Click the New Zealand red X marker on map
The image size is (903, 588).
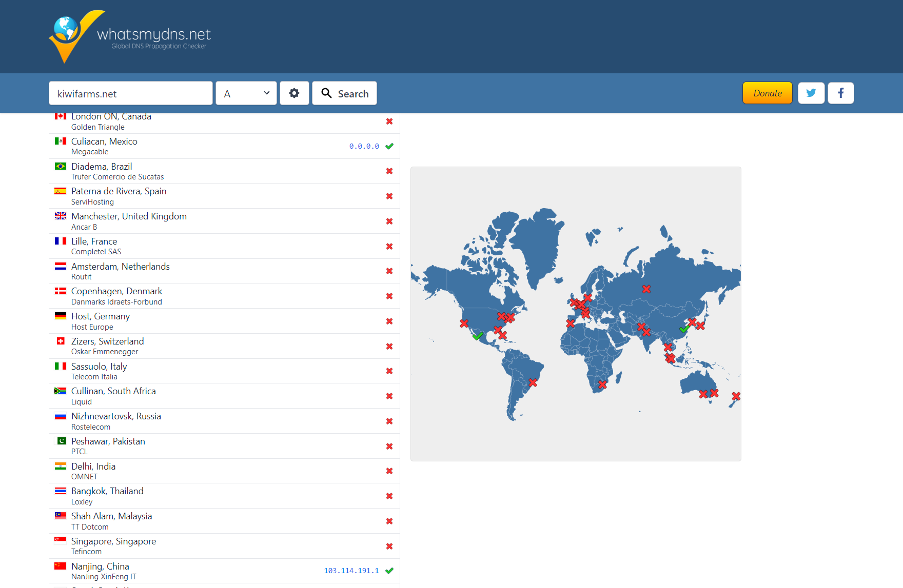click(x=736, y=396)
